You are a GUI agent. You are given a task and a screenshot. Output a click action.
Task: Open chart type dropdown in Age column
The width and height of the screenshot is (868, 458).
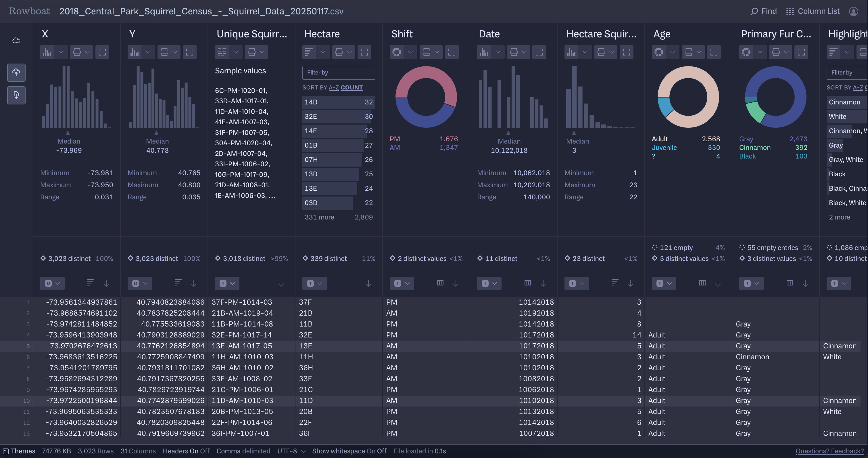pos(672,52)
